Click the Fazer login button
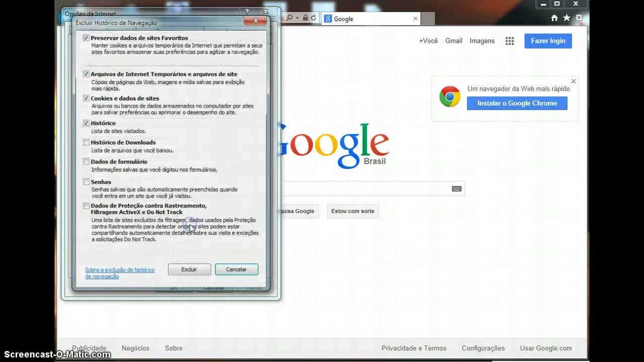This screenshot has height=362, width=644. [548, 41]
